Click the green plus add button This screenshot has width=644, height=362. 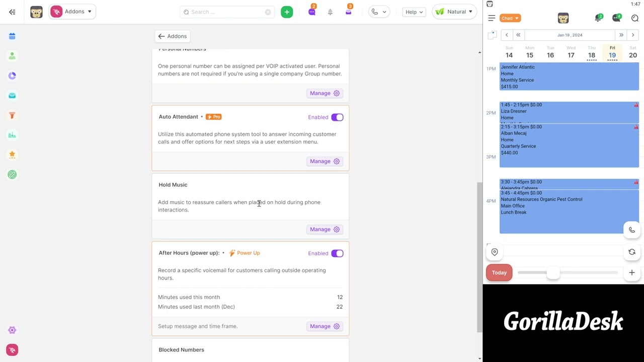tap(287, 12)
